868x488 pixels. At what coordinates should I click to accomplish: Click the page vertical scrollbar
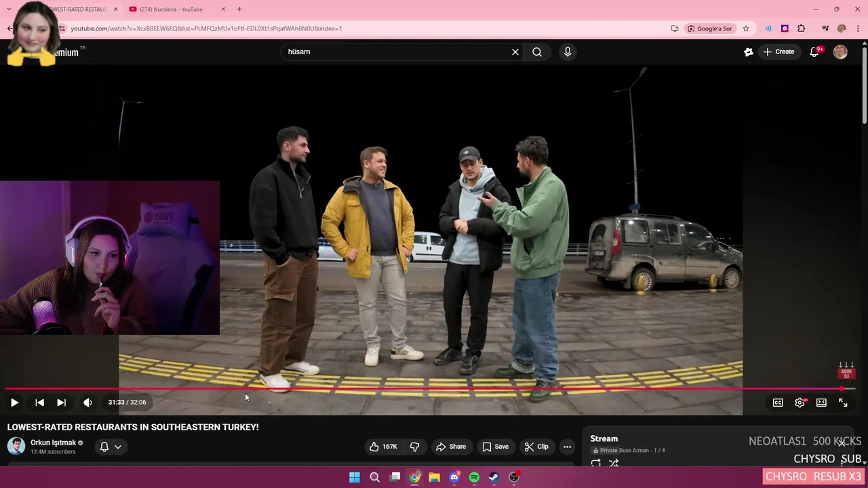pyautogui.click(x=864, y=85)
